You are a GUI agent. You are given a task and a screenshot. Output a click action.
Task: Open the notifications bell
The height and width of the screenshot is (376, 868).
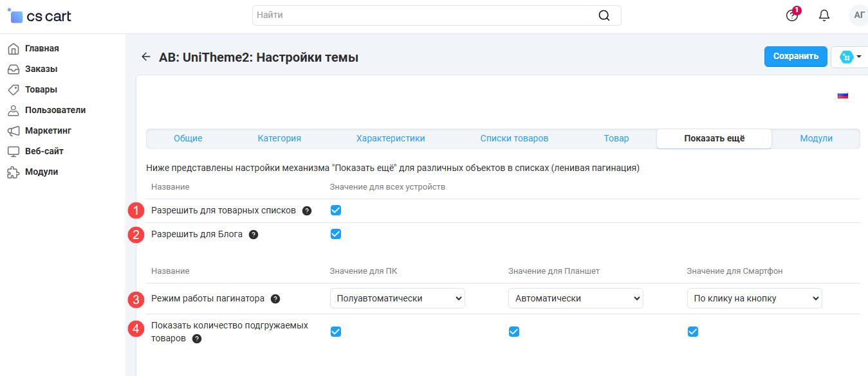(824, 15)
